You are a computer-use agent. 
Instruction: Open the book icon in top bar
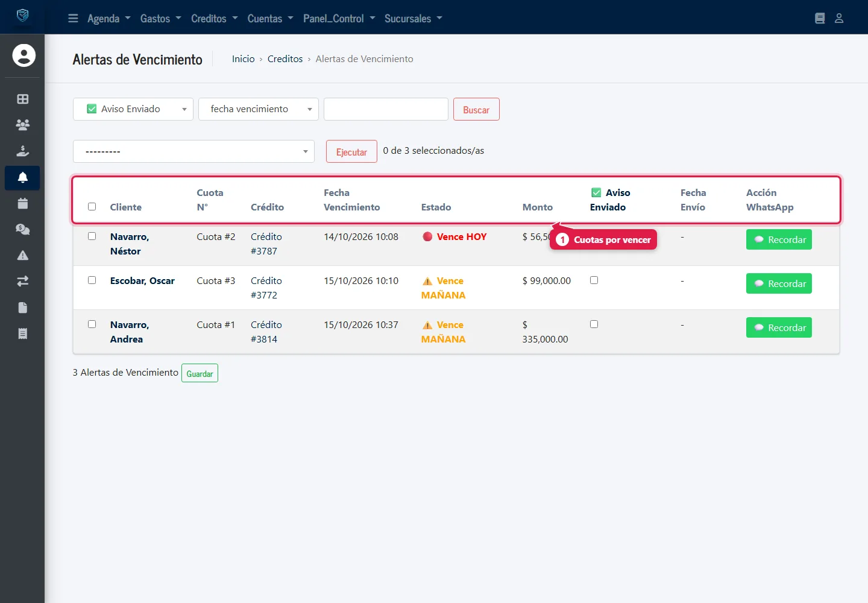click(820, 18)
